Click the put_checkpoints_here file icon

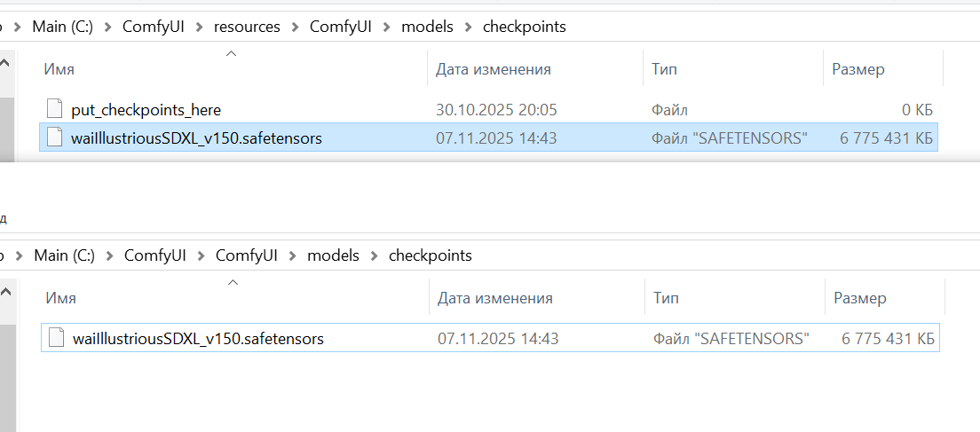pyautogui.click(x=55, y=110)
